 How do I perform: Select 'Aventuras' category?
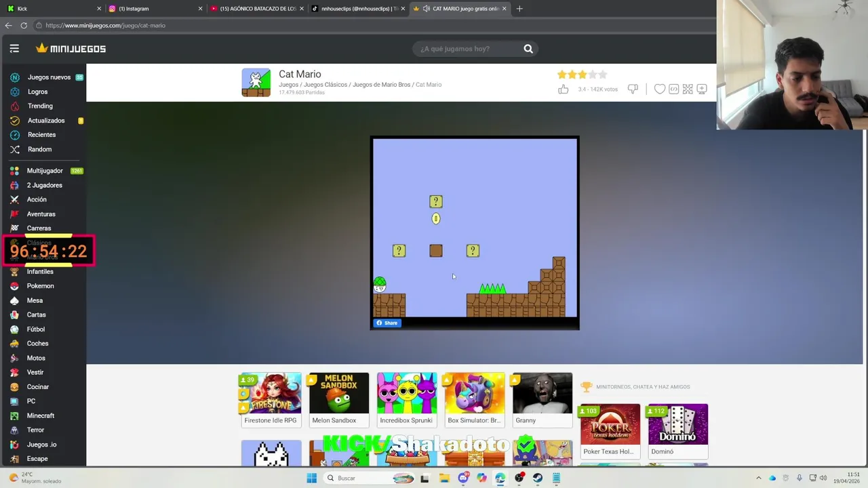(41, 214)
